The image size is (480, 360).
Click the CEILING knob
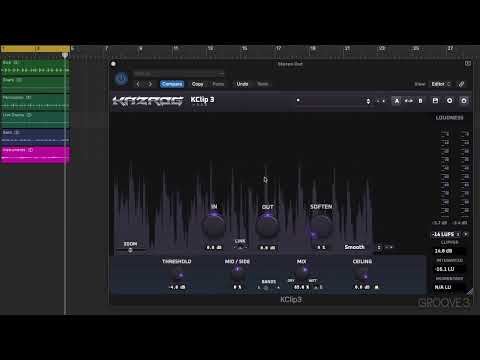click(362, 274)
